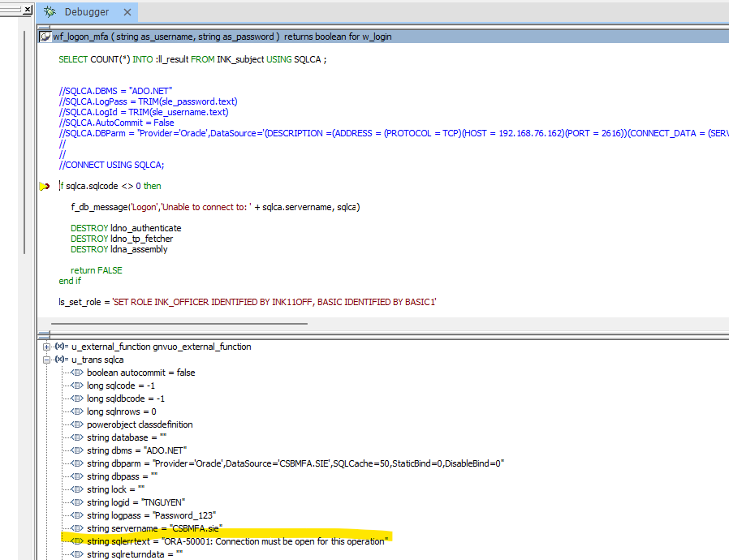
Task: Click the wf_logon_mfa function header bar
Action: pos(383,37)
